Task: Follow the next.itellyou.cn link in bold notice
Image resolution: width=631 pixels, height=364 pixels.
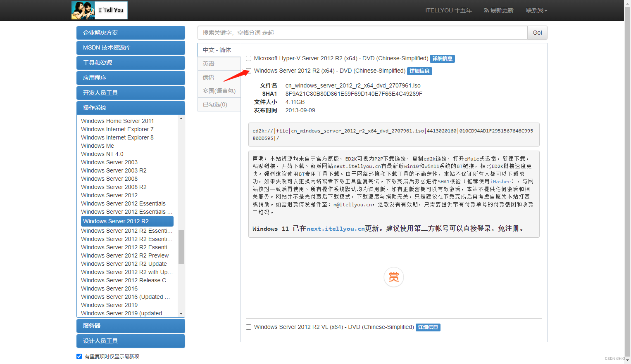Action: [336, 229]
